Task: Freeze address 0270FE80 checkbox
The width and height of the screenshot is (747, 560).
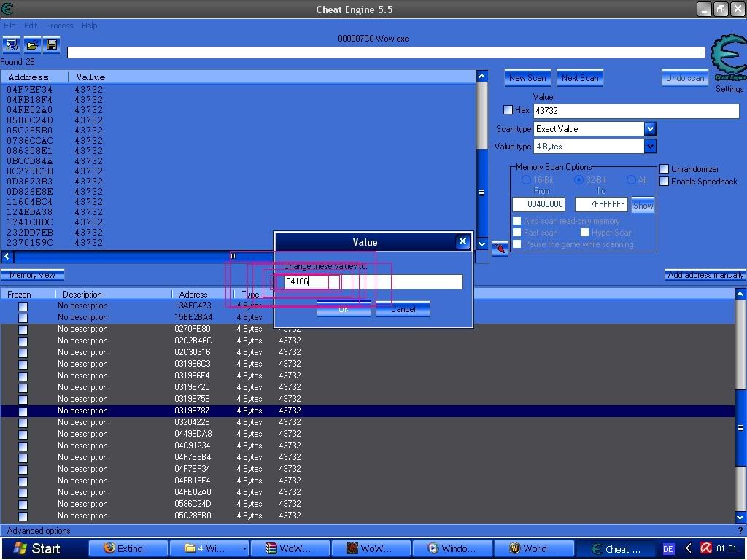Action: (x=23, y=330)
